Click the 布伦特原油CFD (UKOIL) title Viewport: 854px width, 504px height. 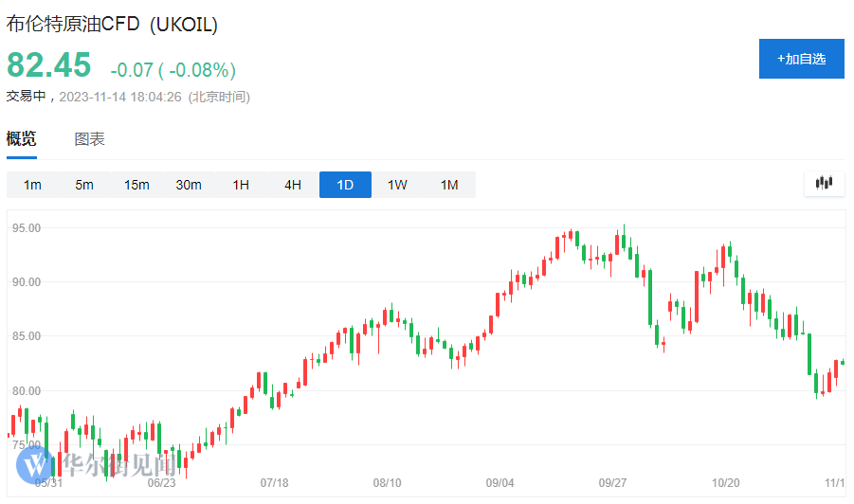(113, 26)
